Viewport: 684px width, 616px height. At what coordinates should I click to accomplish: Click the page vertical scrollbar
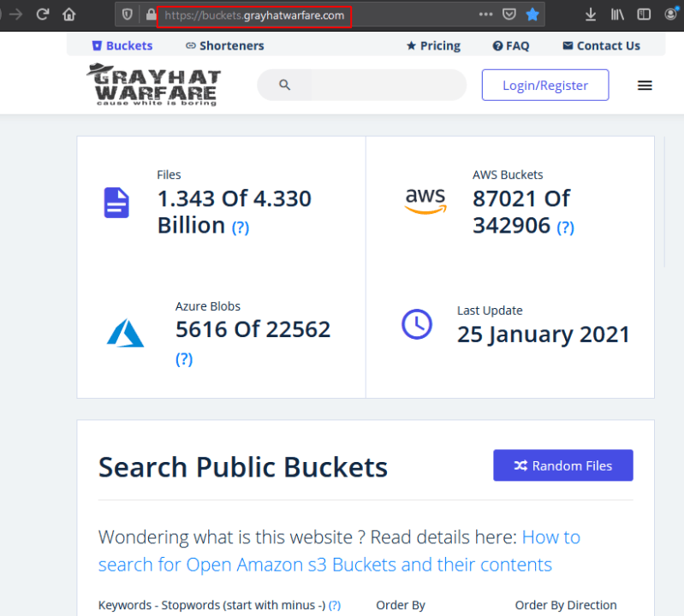coord(665,201)
